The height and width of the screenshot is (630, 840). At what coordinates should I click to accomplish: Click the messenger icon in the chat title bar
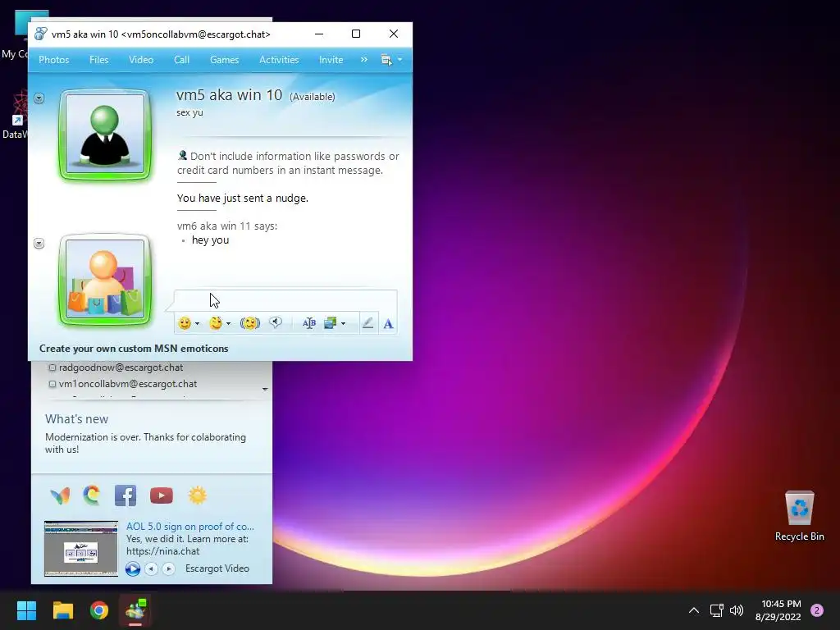click(x=41, y=34)
